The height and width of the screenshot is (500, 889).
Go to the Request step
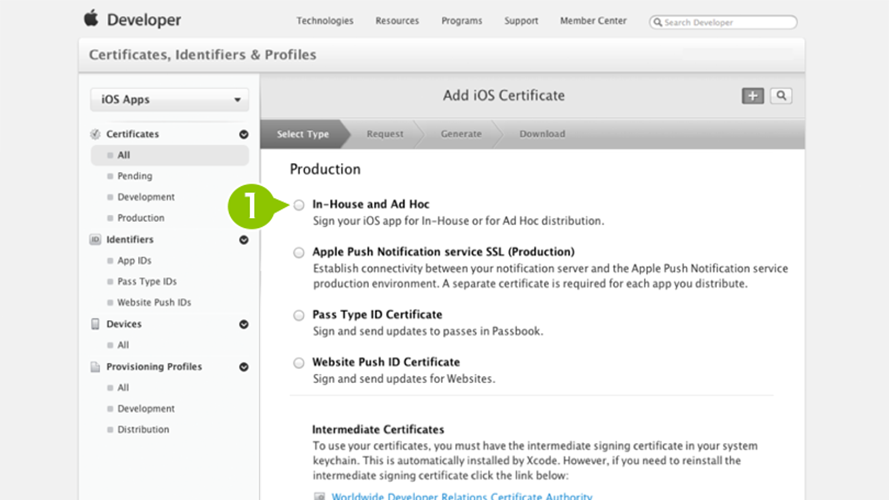pos(385,134)
